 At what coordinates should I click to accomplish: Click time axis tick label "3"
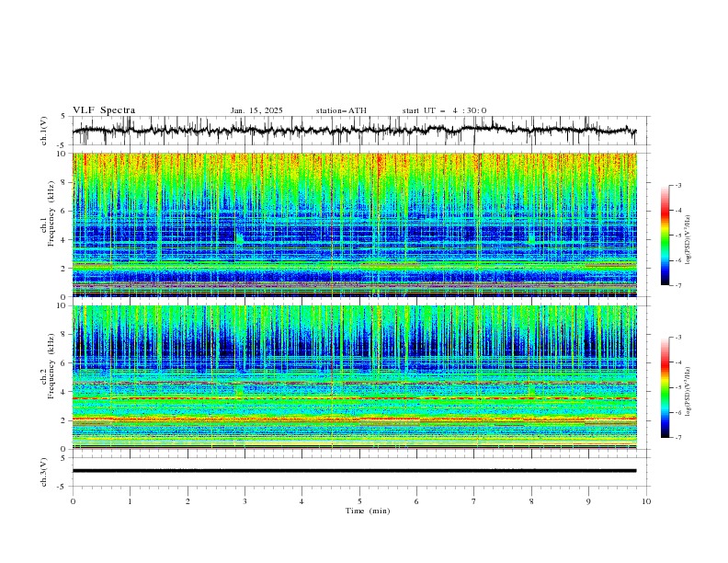pos(245,501)
